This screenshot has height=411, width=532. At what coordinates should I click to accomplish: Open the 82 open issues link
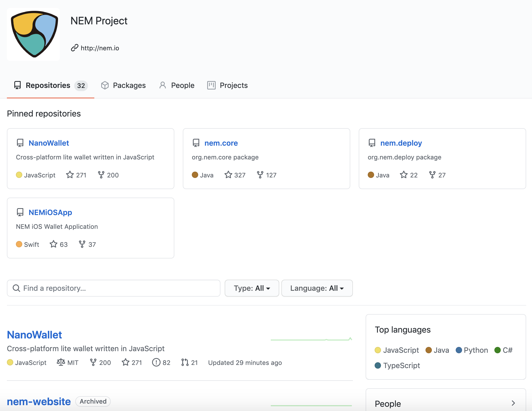[161, 362]
